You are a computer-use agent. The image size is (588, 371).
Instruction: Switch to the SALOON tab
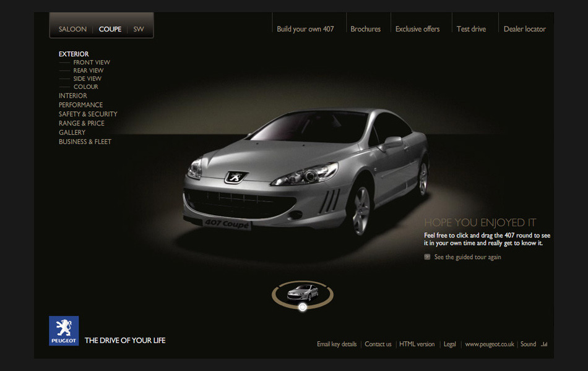[x=72, y=29]
